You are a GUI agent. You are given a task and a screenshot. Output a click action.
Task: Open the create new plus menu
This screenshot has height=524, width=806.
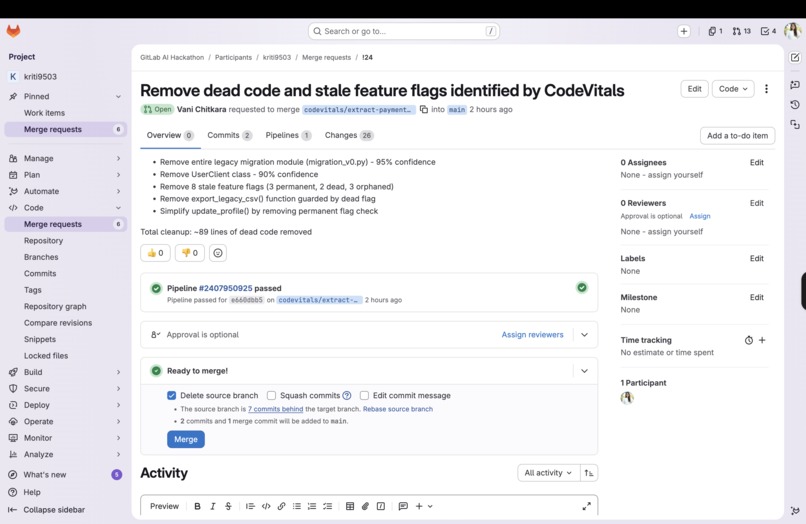tap(684, 31)
